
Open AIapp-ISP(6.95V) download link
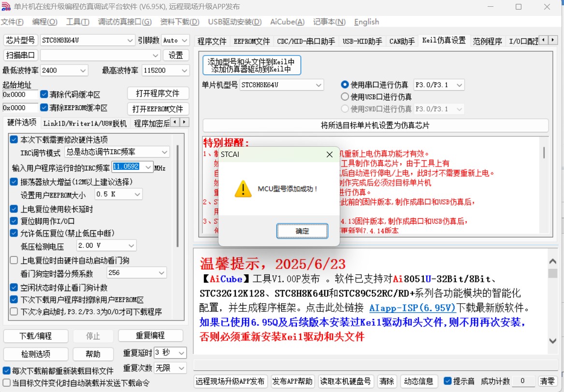click(x=413, y=308)
